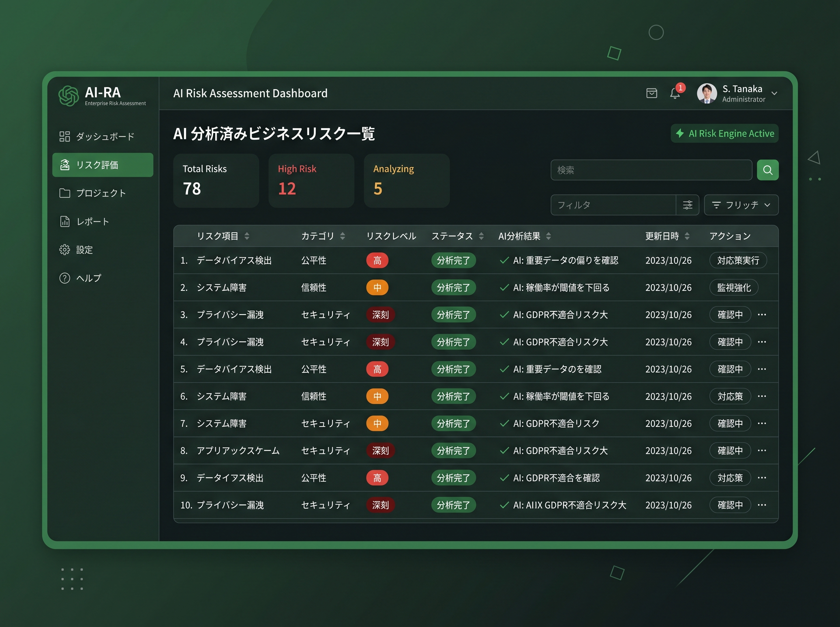Click 対応策実行 for データバイアス検出
Viewport: 840px width, 627px height.
coord(738,260)
